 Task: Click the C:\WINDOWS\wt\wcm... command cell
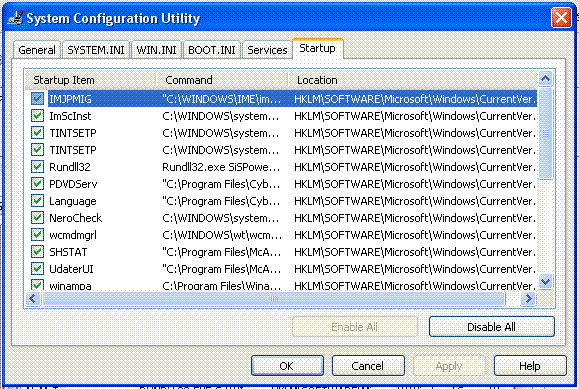(x=222, y=235)
